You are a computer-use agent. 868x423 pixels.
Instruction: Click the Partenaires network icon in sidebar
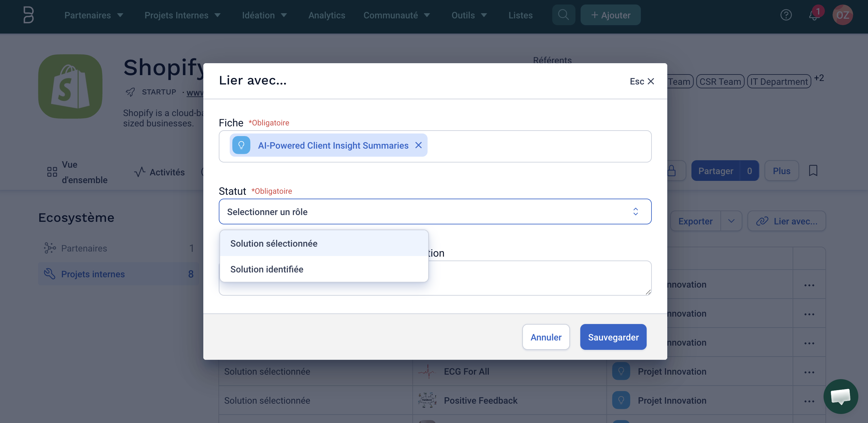50,248
